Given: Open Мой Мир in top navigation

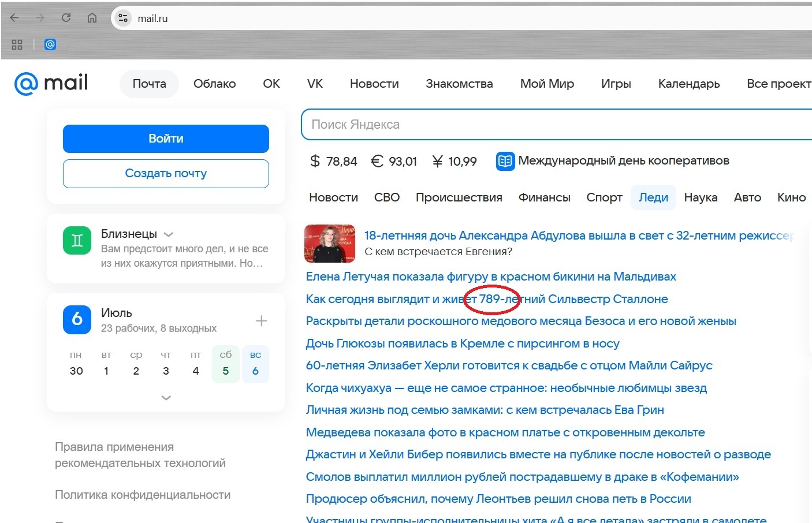Looking at the screenshot, I should point(547,84).
